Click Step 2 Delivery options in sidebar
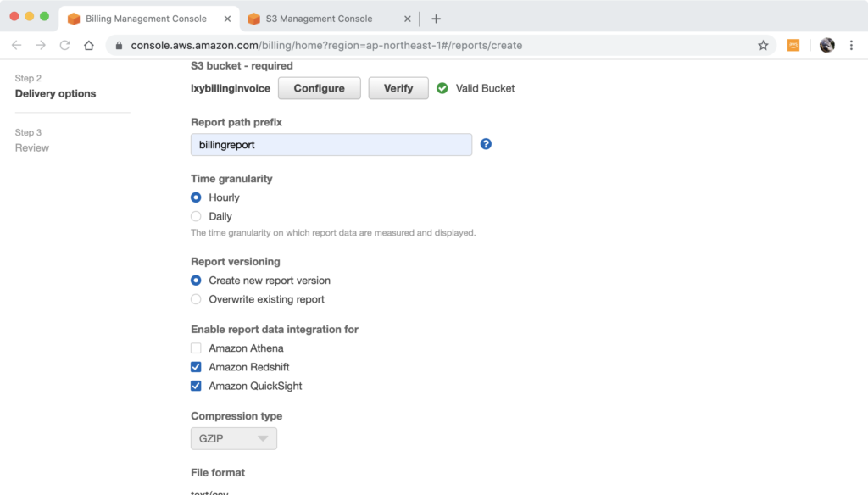Screen dimensions: 868x495 pos(55,87)
